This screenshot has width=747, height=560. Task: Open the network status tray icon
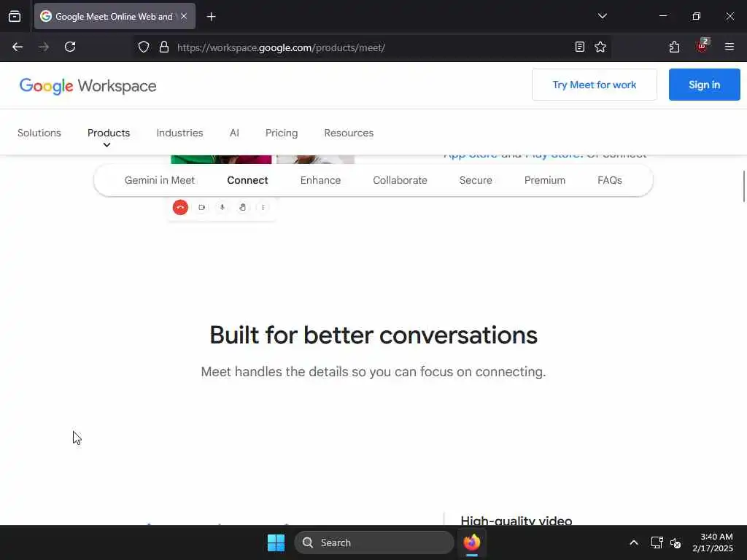point(657,542)
